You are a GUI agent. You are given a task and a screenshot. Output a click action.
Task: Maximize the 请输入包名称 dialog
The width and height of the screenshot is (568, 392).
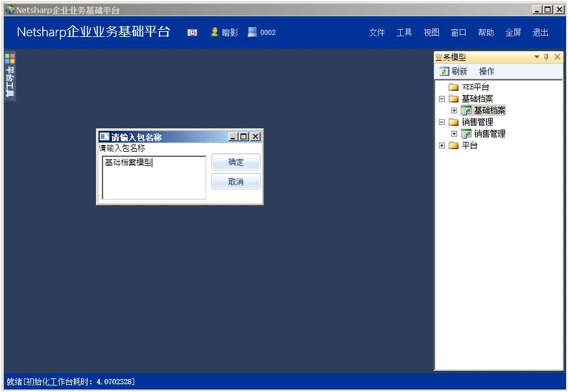[244, 137]
